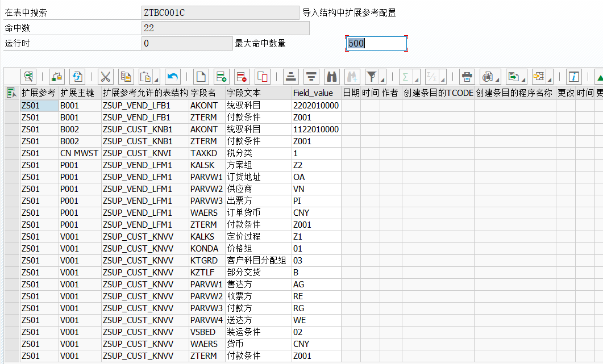
Task: Click the Find binoculars icon
Action: click(332, 77)
